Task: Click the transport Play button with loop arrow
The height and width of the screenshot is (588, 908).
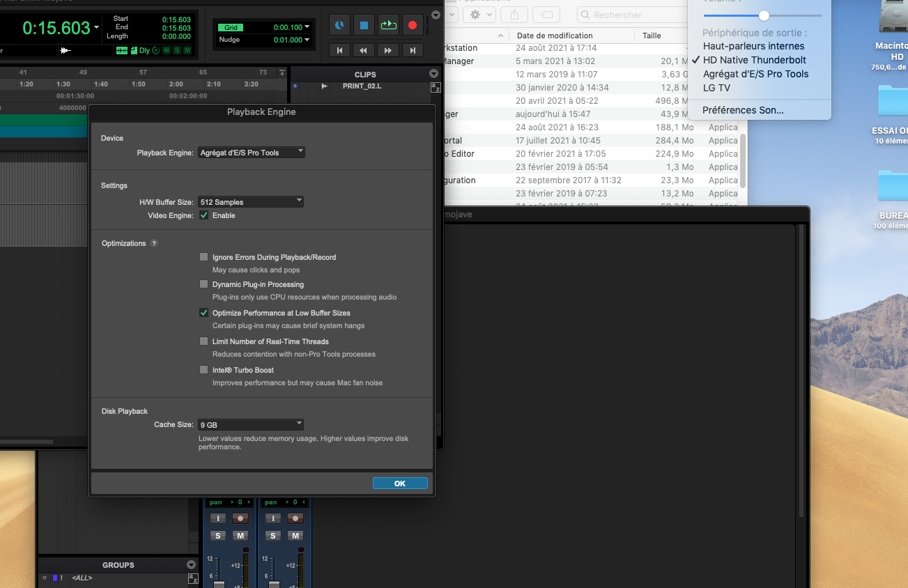Action: (x=388, y=25)
